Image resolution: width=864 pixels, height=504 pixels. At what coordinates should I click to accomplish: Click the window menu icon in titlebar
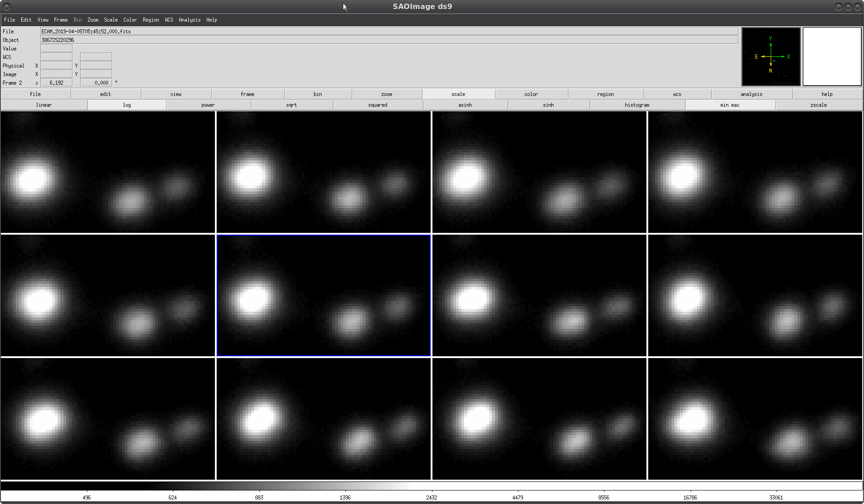[7, 7]
